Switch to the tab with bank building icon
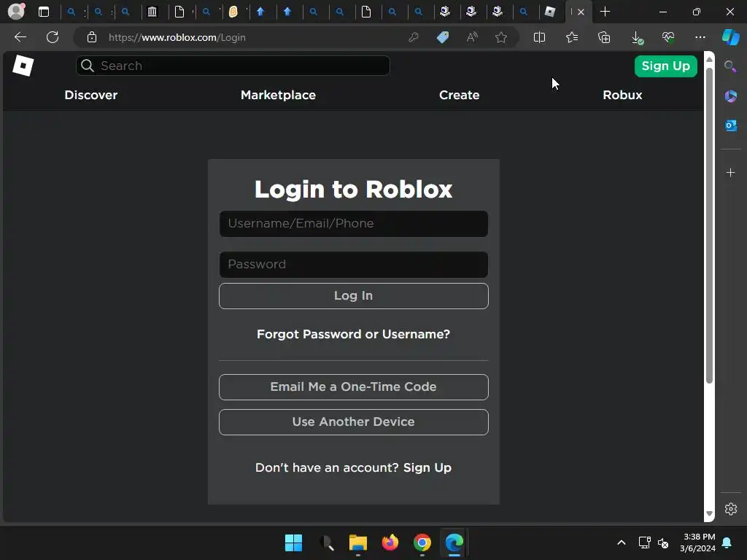This screenshot has width=747, height=560. click(152, 12)
